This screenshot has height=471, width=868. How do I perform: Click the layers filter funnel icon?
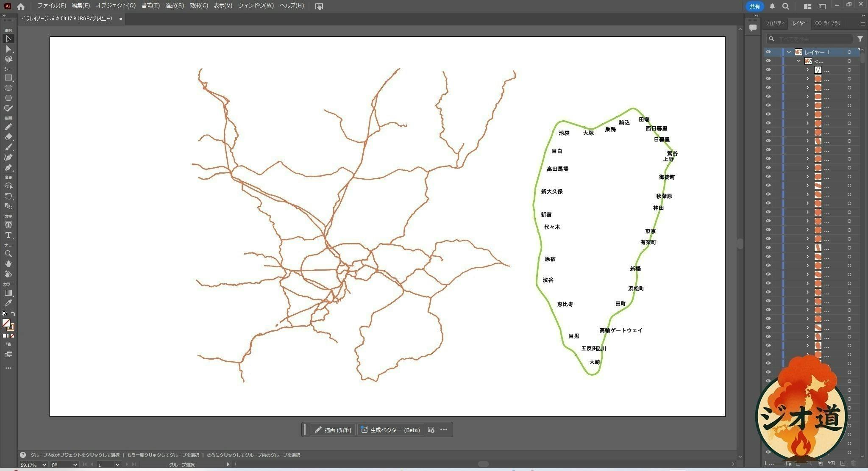(x=860, y=39)
